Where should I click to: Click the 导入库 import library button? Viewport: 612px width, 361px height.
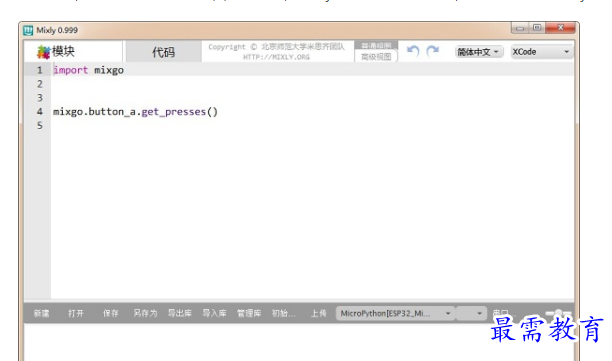point(214,313)
